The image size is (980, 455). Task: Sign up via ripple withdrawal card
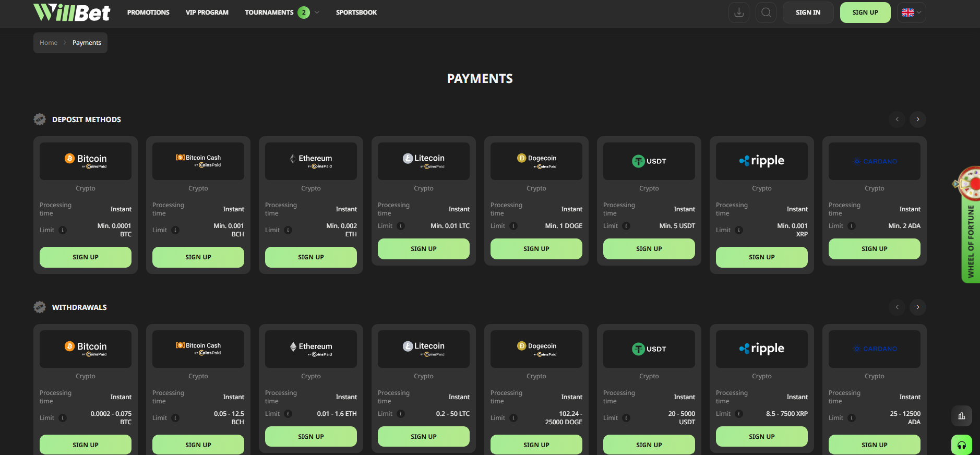pos(762,437)
